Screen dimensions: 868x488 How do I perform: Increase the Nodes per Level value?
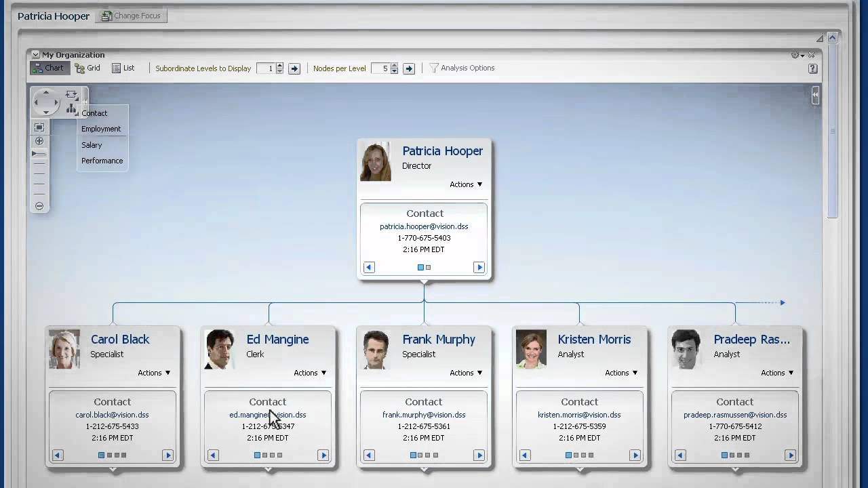394,66
